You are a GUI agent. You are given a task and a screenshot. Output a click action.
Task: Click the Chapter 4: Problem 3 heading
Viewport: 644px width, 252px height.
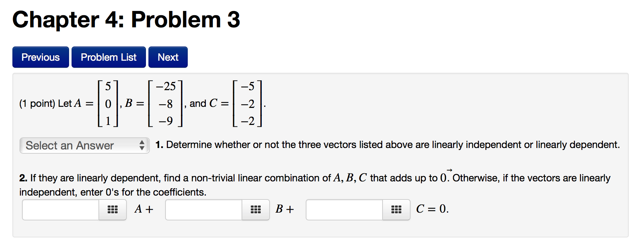point(126,20)
